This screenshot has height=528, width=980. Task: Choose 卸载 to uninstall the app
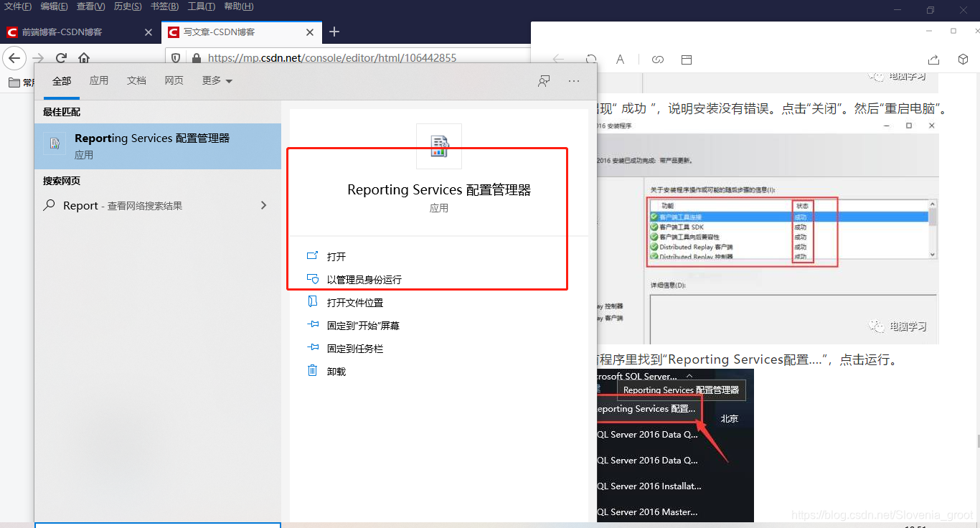click(x=336, y=372)
